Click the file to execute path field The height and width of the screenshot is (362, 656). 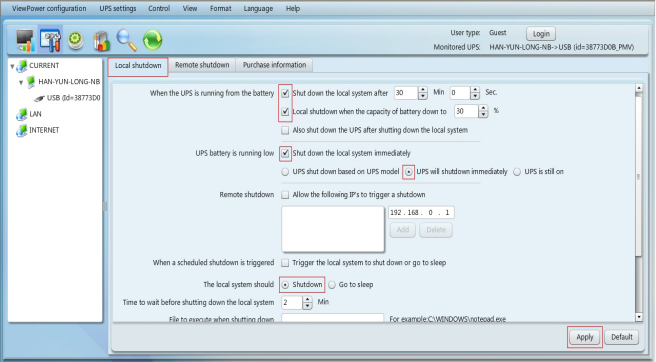click(x=333, y=318)
